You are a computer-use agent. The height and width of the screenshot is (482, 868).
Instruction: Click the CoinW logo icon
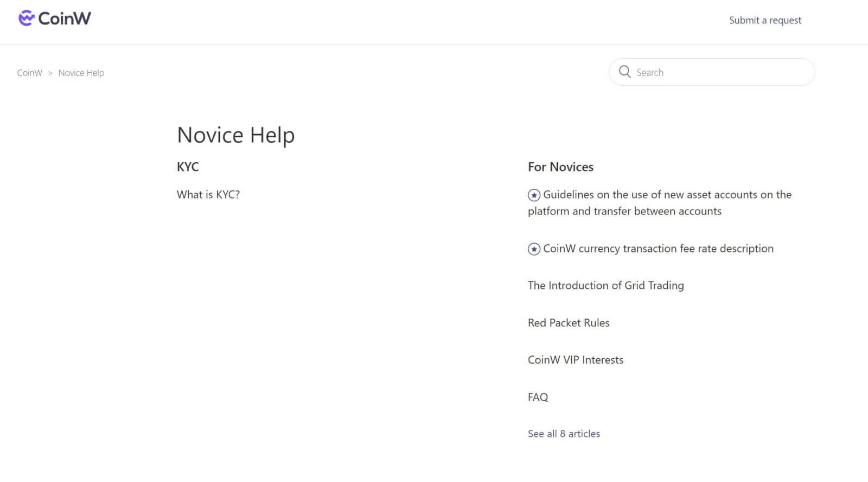tap(27, 18)
